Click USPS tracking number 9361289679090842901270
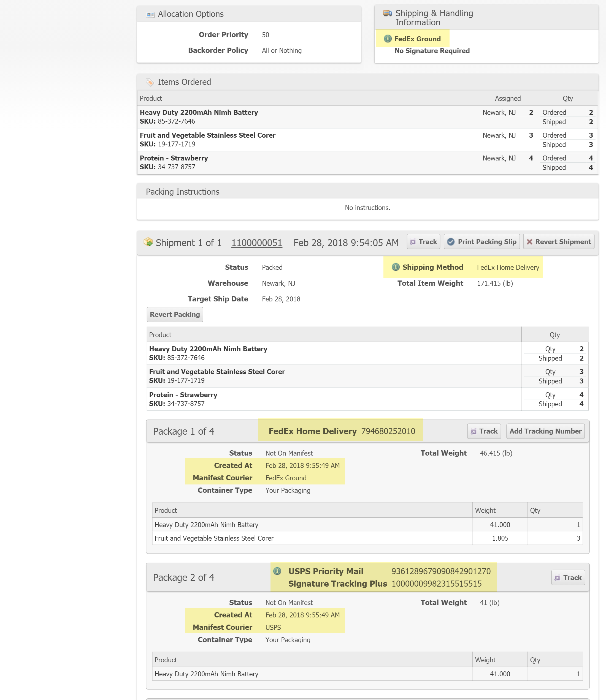The image size is (606, 700). [x=441, y=571]
